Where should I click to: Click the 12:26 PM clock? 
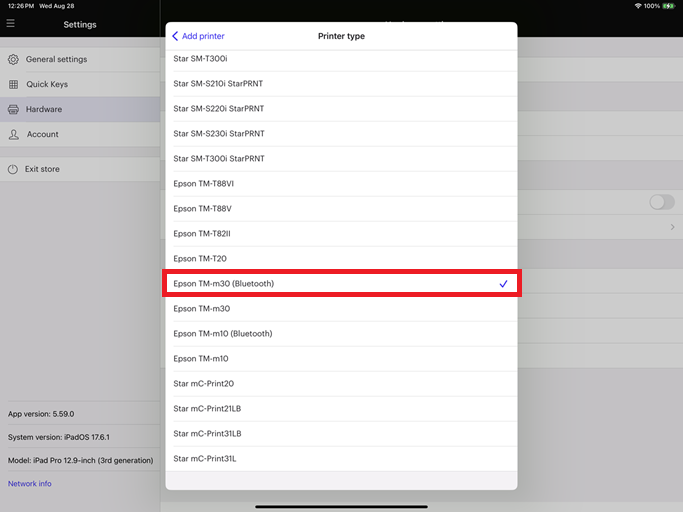21,6
